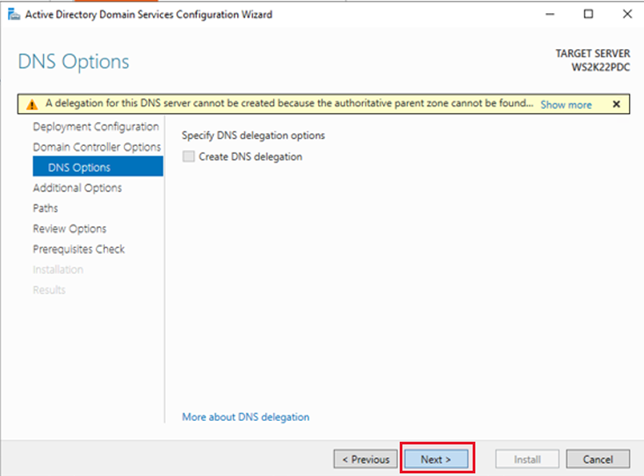Maximize the wizard window
Viewport: 644px width, 476px height.
588,14
